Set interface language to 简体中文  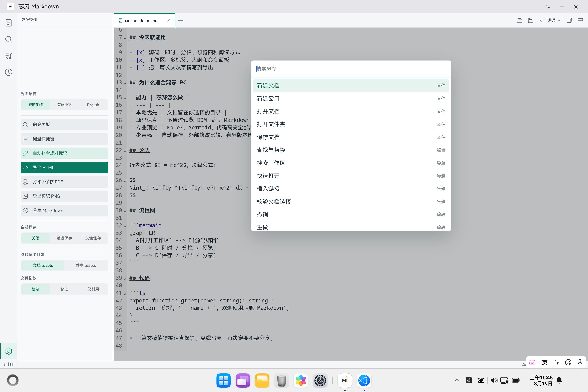click(64, 105)
